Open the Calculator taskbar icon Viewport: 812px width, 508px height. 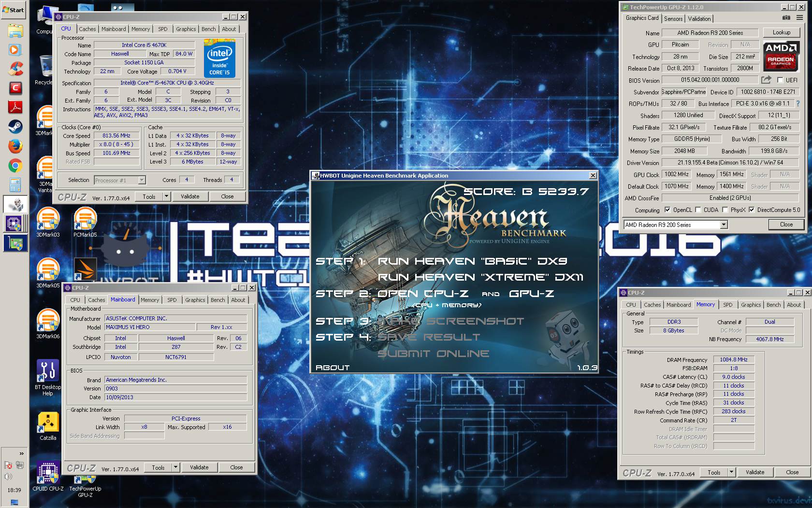[x=15, y=185]
